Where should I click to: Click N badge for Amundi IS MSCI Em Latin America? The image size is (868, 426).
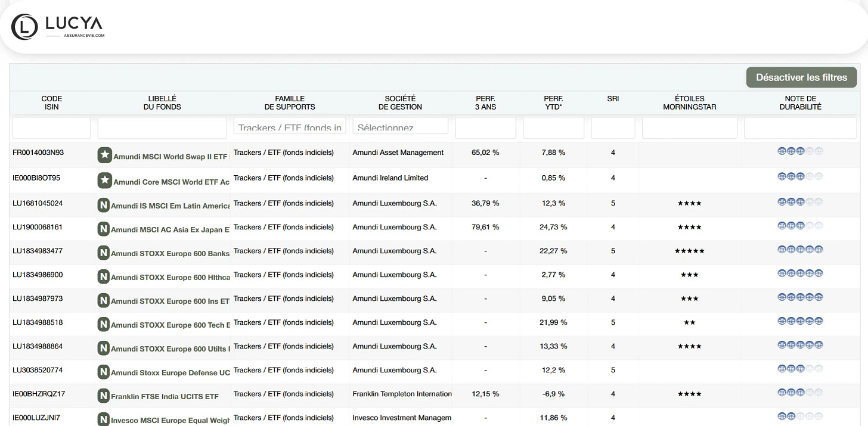pos(103,206)
